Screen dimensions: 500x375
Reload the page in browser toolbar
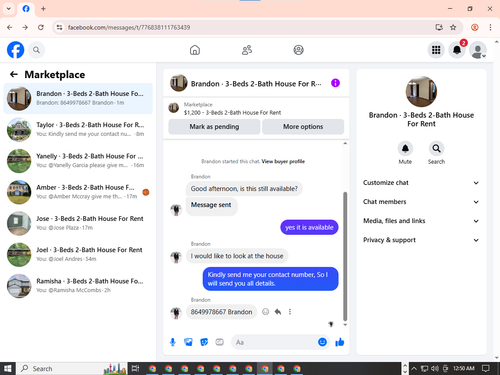[x=41, y=27]
